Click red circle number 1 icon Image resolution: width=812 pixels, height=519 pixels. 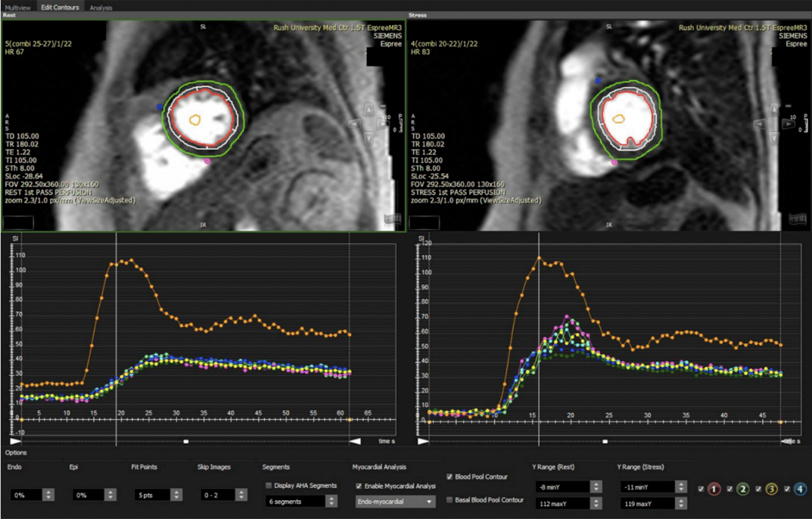pyautogui.click(x=714, y=489)
